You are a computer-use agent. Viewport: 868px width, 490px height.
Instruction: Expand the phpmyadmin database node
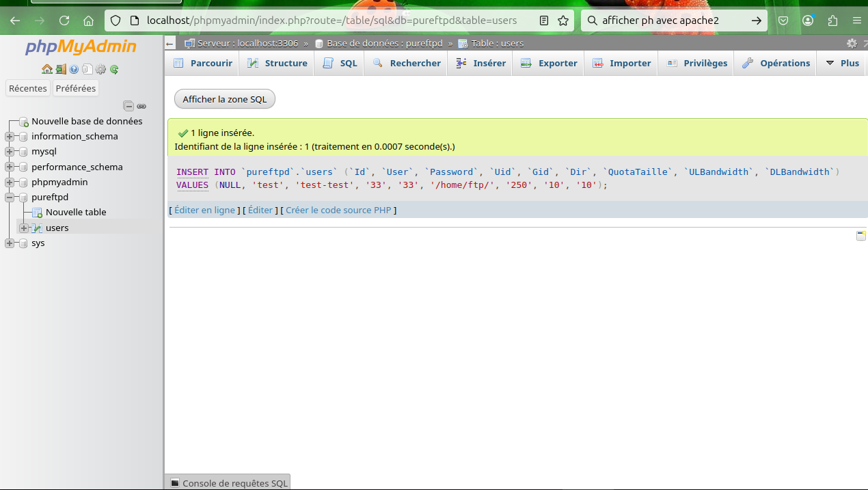pos(10,182)
